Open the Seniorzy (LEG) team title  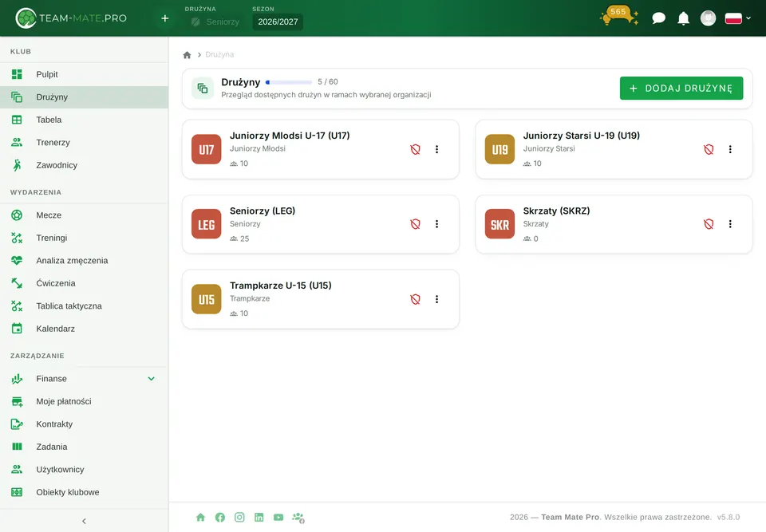[263, 211]
